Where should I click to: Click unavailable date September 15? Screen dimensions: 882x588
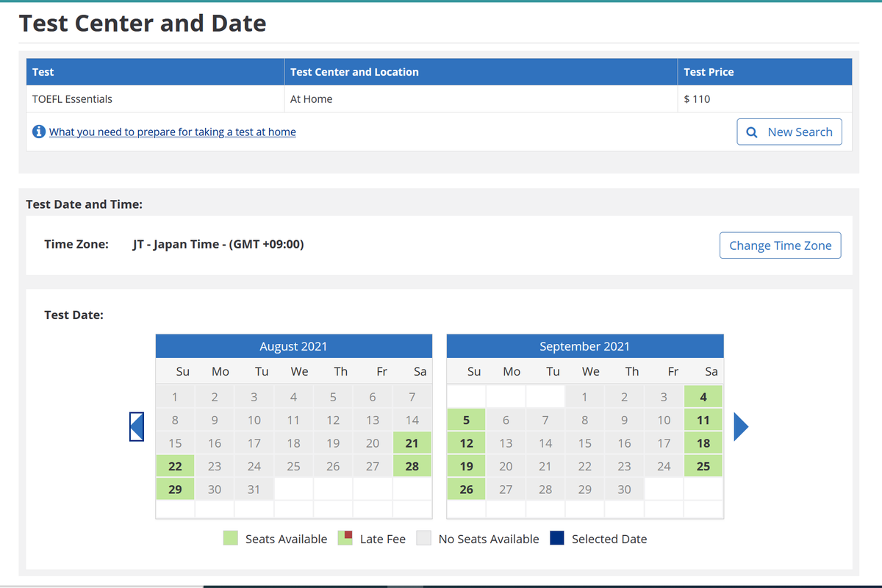[584, 443]
